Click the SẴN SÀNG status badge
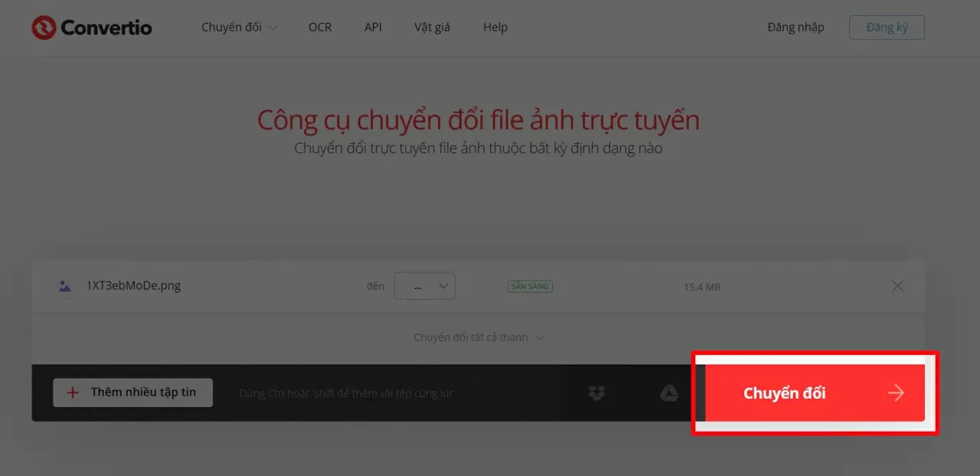 point(530,286)
